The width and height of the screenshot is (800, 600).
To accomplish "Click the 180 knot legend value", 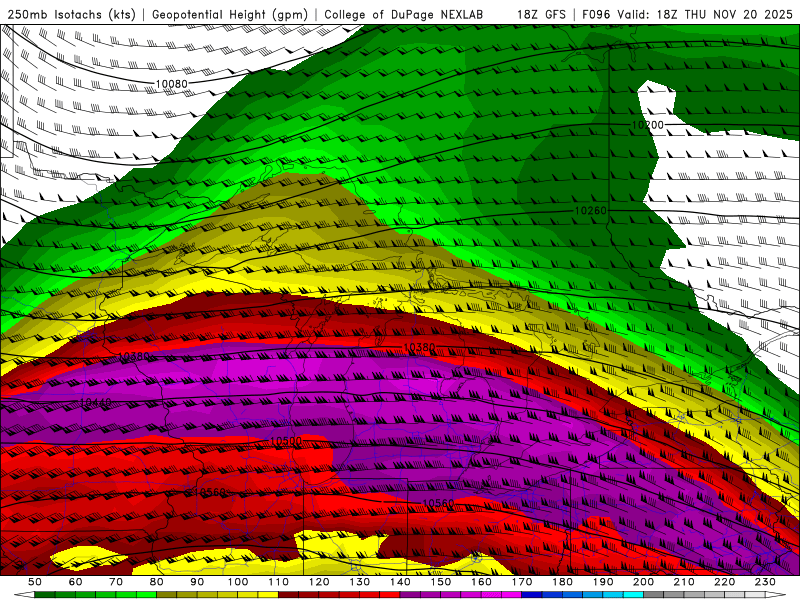I will click(562, 582).
